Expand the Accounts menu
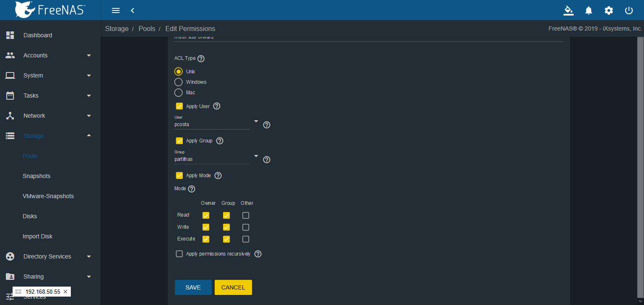 tap(50, 55)
